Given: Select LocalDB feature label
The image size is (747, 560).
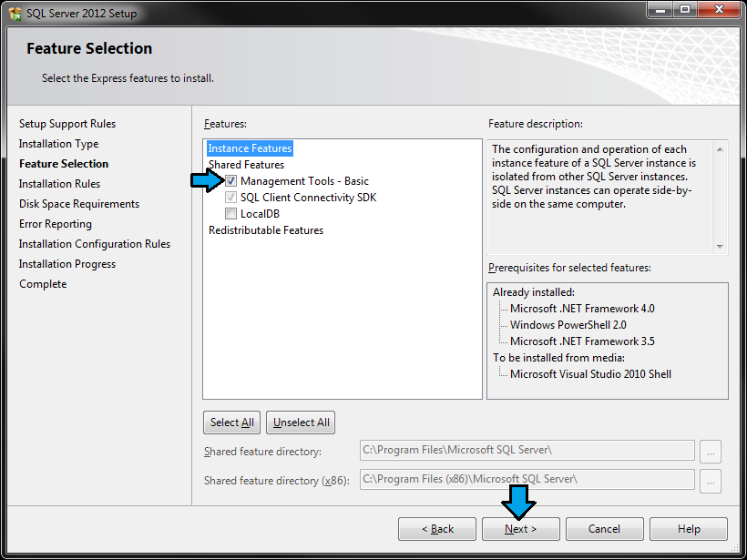Looking at the screenshot, I should click(x=260, y=214).
